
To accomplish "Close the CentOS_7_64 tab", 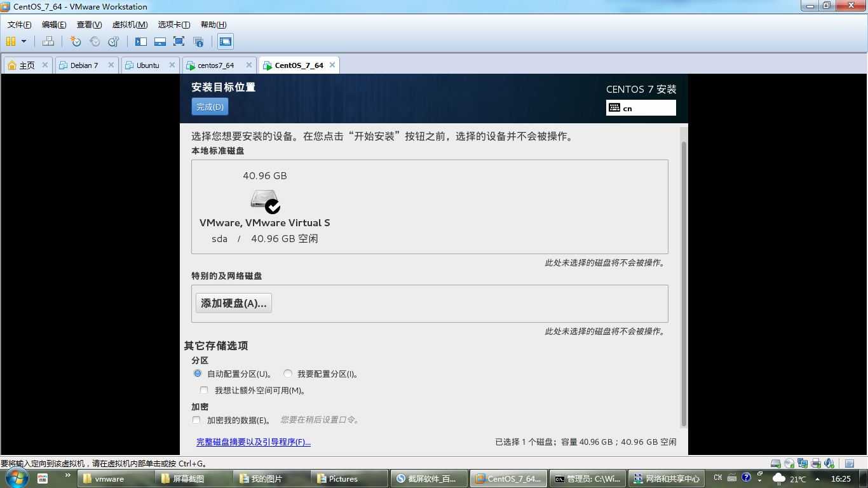I will pos(332,65).
